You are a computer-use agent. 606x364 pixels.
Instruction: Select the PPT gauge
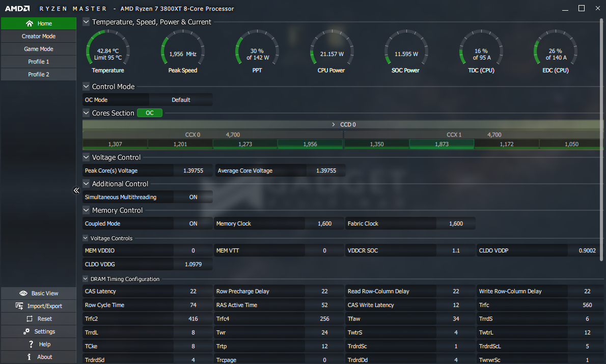(257, 51)
